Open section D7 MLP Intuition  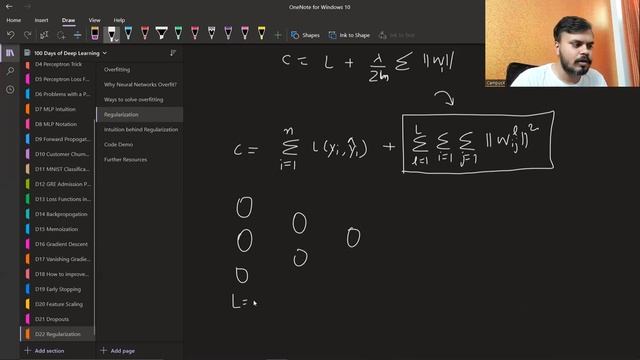click(58, 109)
